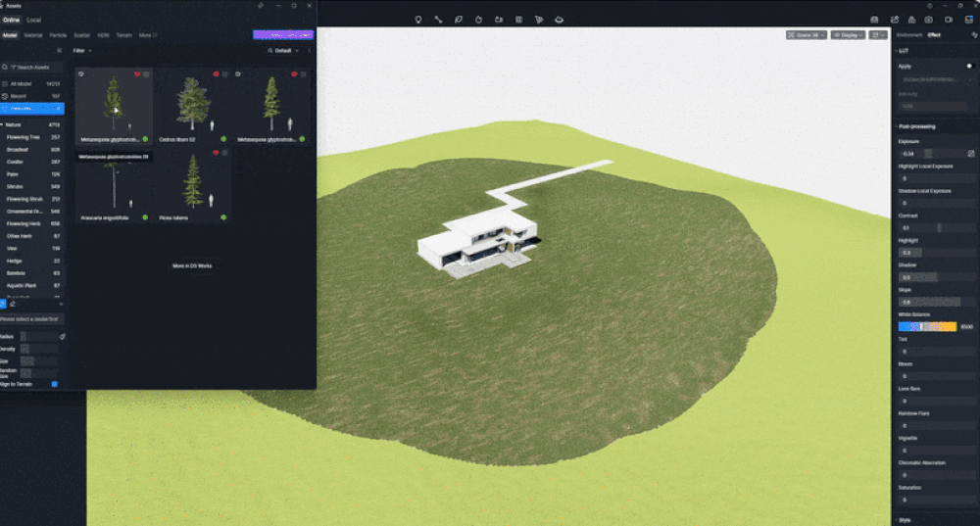Click the collapse sidebar icon beside Filter

click(60, 51)
